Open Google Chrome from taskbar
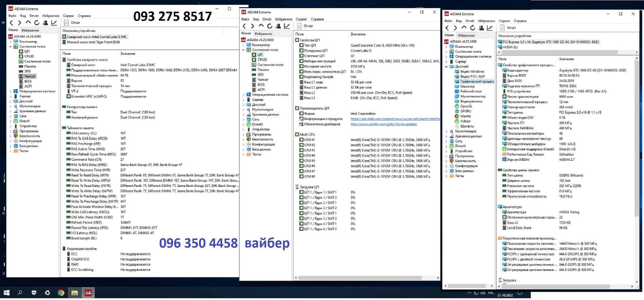The height and width of the screenshot is (300, 644). (x=61, y=293)
